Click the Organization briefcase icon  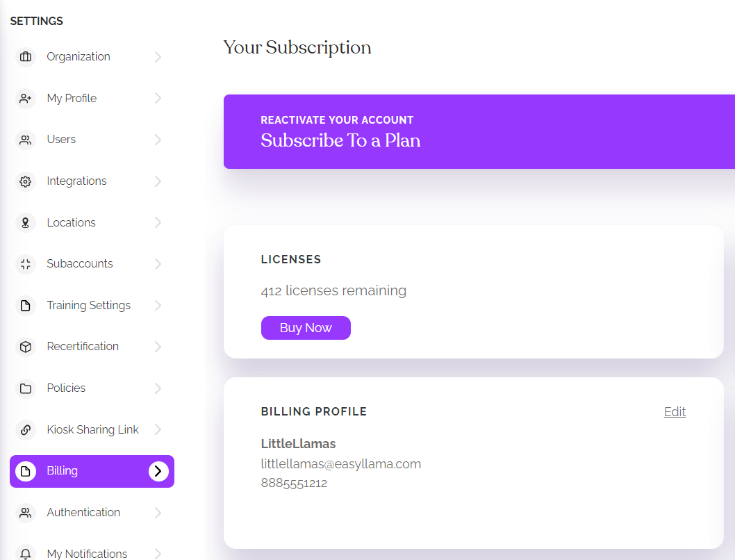click(26, 57)
